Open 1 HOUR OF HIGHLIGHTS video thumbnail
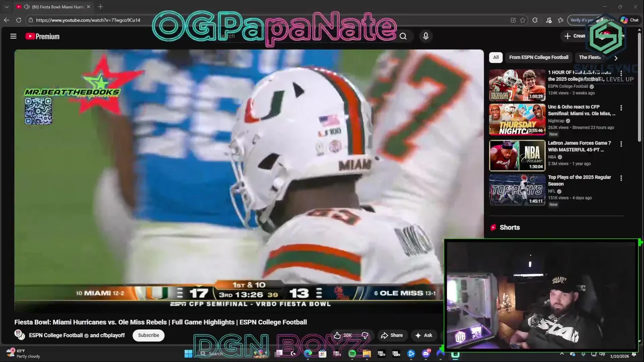Screen dimensions: 644x362 (x=517, y=85)
